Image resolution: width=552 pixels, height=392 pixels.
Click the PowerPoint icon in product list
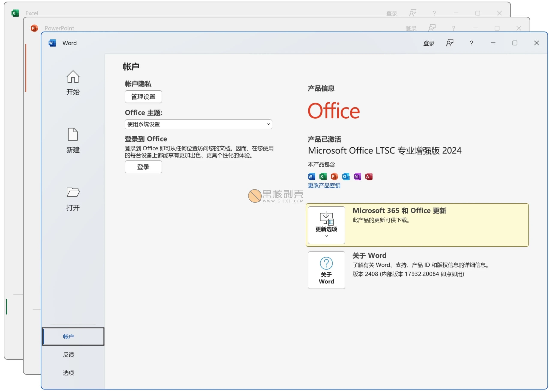pyautogui.click(x=334, y=176)
